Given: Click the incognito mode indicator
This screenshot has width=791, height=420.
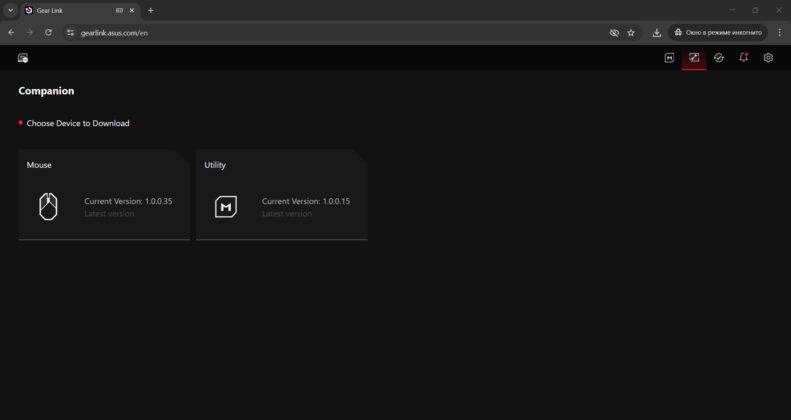Looking at the screenshot, I should tap(718, 33).
